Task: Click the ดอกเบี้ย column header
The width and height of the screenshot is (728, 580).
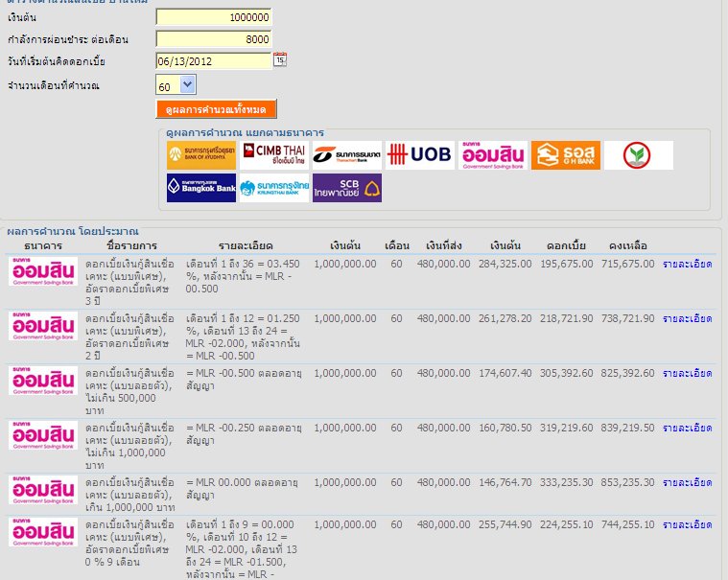Action: (x=566, y=246)
